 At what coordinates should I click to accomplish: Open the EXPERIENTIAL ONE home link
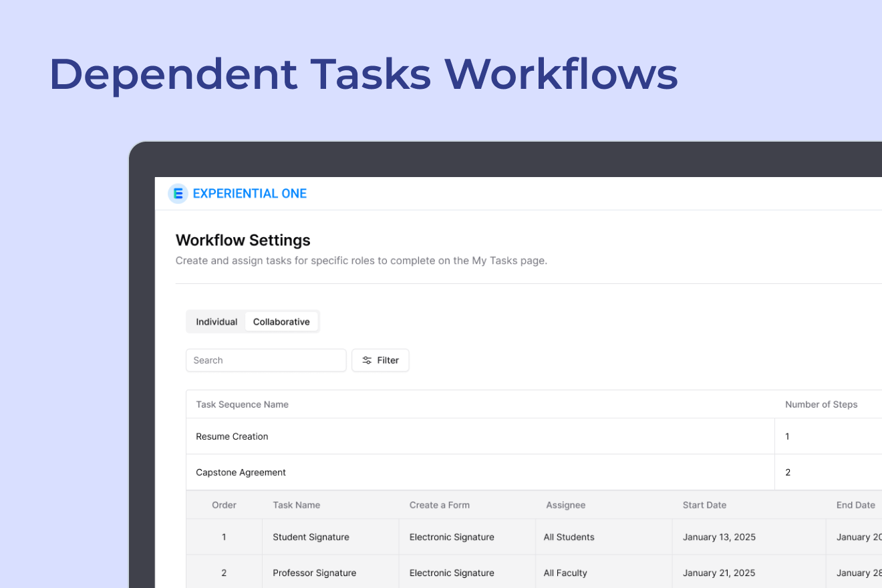(249, 194)
